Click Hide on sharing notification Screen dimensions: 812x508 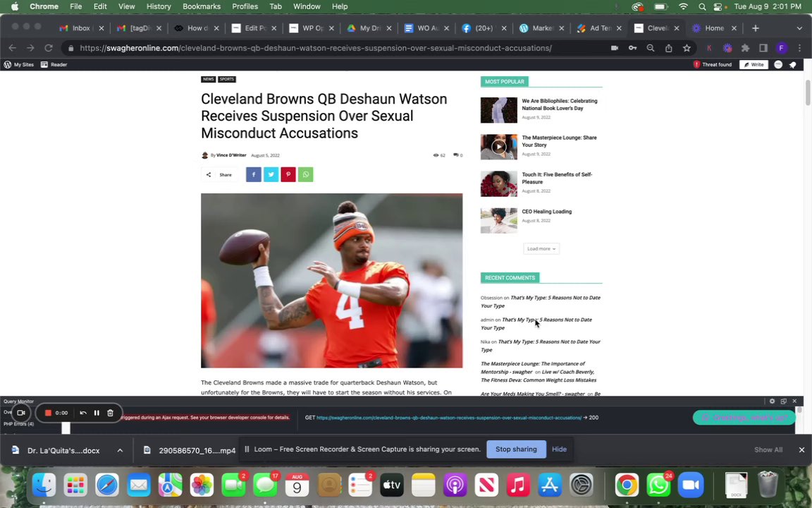click(559, 449)
